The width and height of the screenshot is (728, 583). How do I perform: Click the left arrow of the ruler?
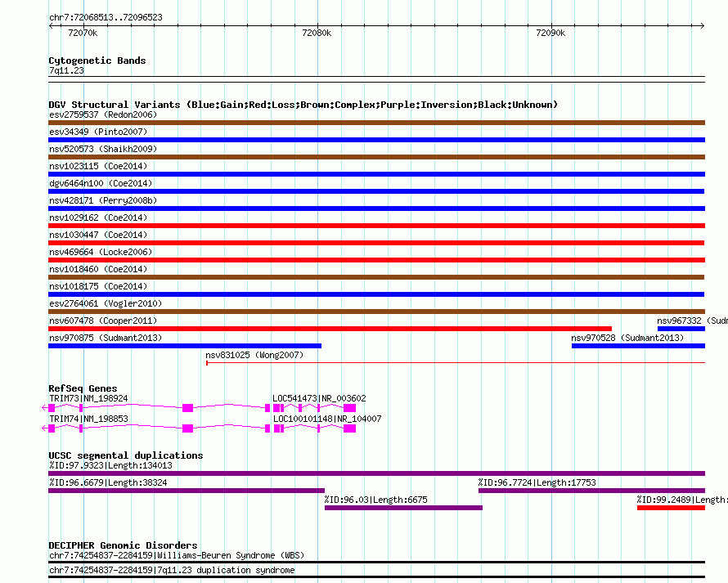coord(51,26)
